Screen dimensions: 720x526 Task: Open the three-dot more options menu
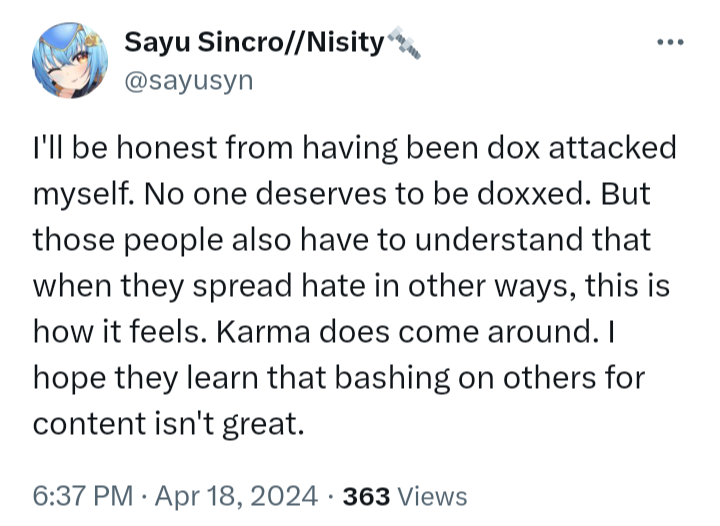point(670,43)
